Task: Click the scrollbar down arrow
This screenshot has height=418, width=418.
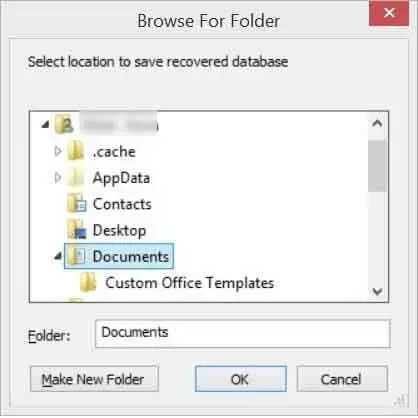Action: (377, 292)
